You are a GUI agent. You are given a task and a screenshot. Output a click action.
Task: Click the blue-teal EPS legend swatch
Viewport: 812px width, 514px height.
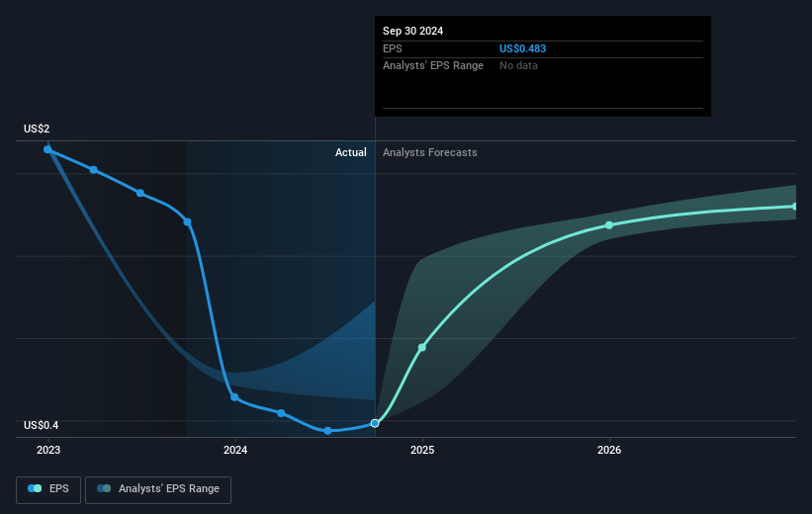click(35, 488)
